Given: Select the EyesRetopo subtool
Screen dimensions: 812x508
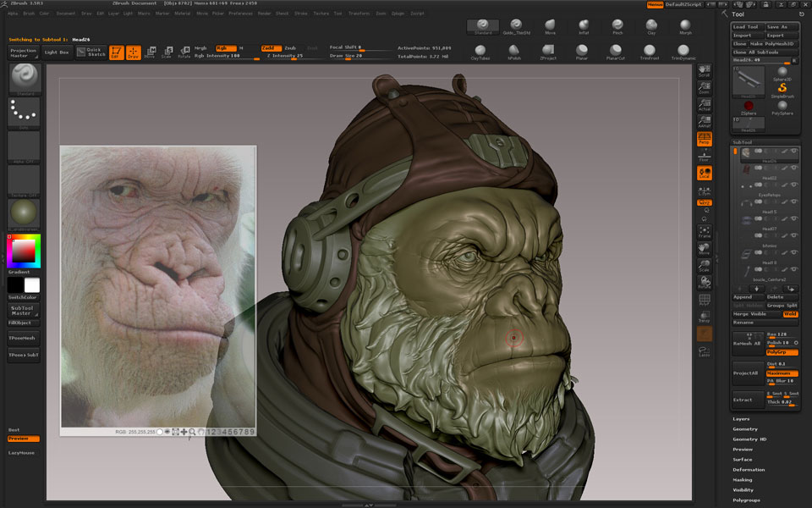Looking at the screenshot, I should tap(769, 195).
